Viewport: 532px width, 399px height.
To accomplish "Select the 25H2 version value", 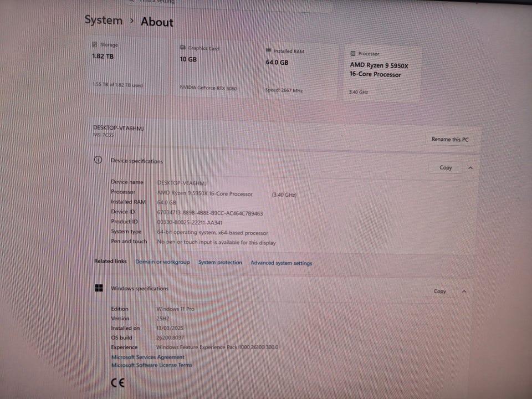I will click(163, 319).
